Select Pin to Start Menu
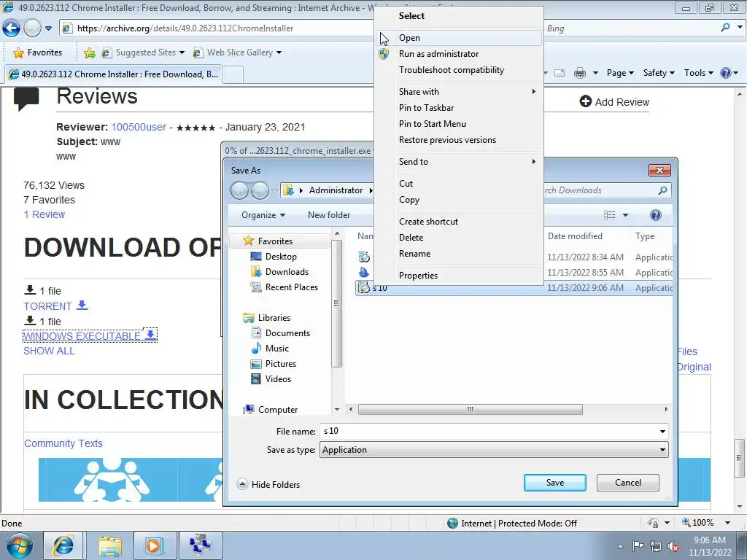The width and height of the screenshot is (747, 560). coord(459,124)
